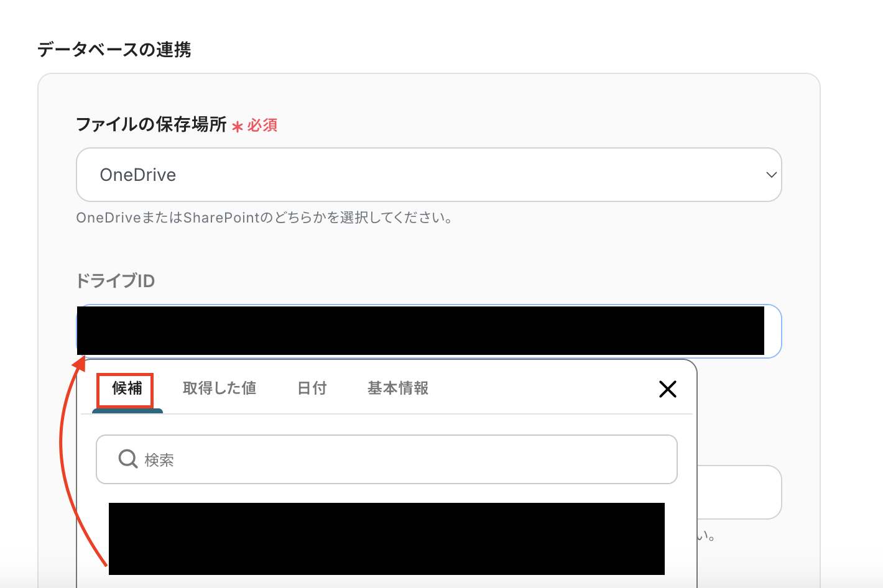Click inside the 検索 search box

pos(386,459)
